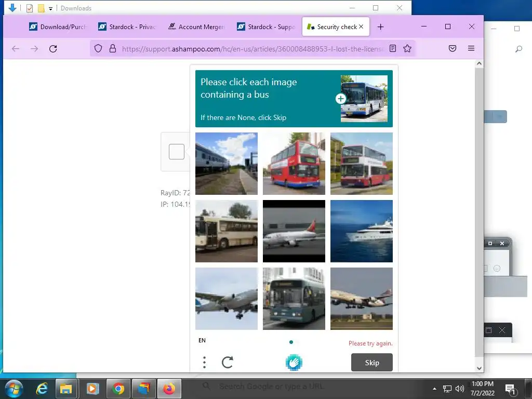Open Downloads window quick access dropdown
This screenshot has width=532, height=399.
(50, 8)
